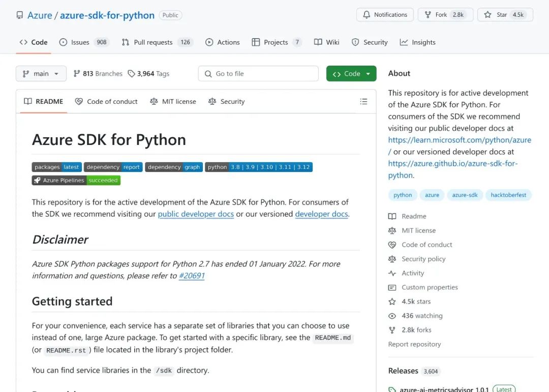The image size is (549, 392).
Task: Click the python topic tag
Action: [x=403, y=195]
